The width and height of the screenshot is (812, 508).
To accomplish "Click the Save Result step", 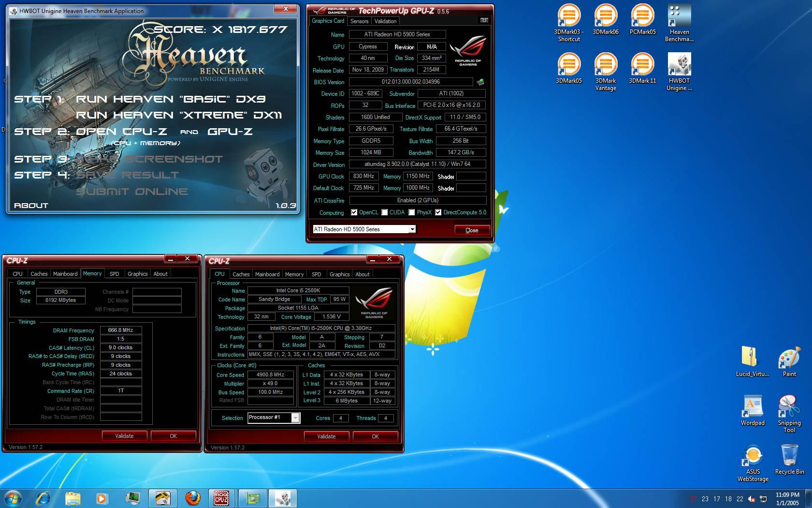I will point(128,175).
